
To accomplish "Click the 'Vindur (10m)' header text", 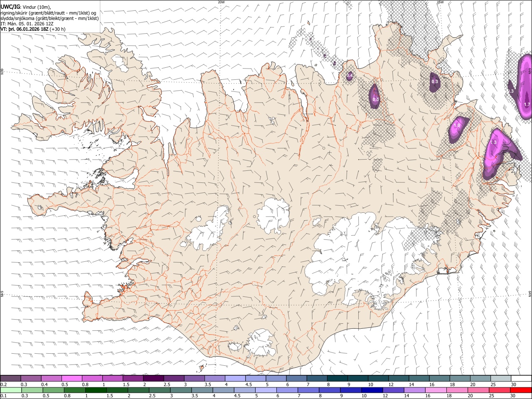I will point(36,7).
